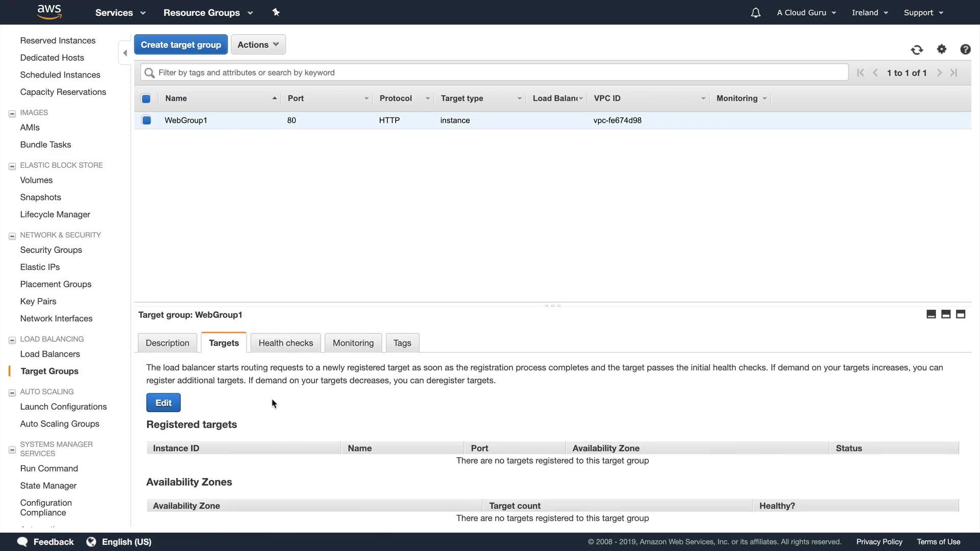Collapse the LOAD BALANCING sidebar section
The height and width of the screenshot is (551, 980).
pyautogui.click(x=12, y=340)
